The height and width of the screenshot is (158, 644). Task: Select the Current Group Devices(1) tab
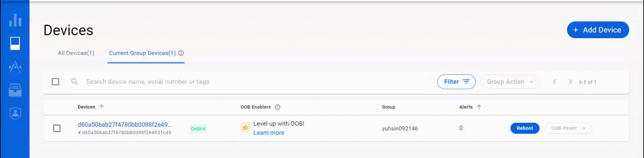pyautogui.click(x=142, y=53)
